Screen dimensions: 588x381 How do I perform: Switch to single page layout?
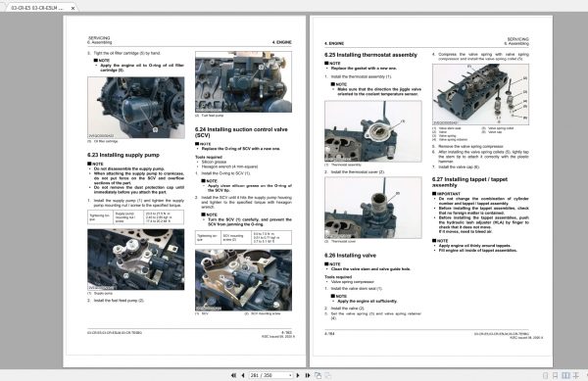tap(545, 375)
